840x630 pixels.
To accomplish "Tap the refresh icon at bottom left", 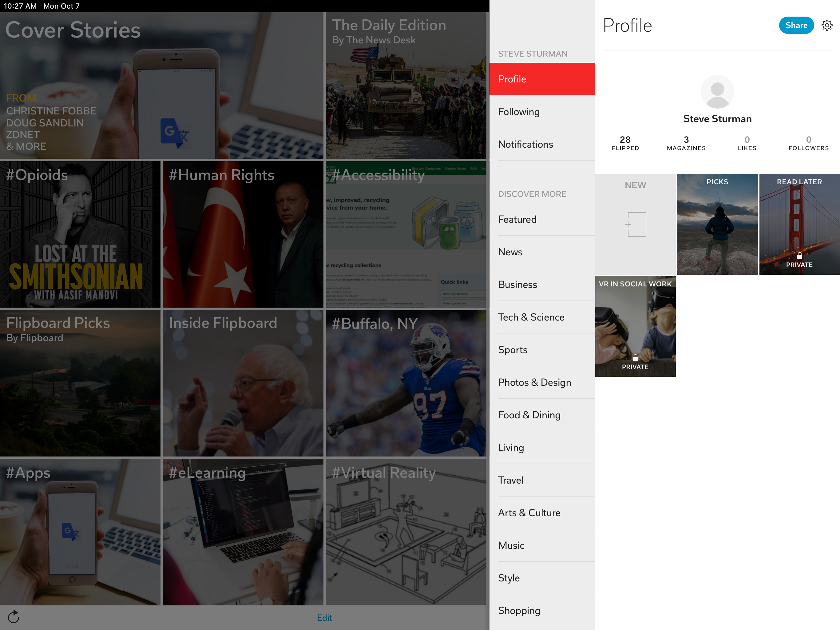I will [x=13, y=617].
